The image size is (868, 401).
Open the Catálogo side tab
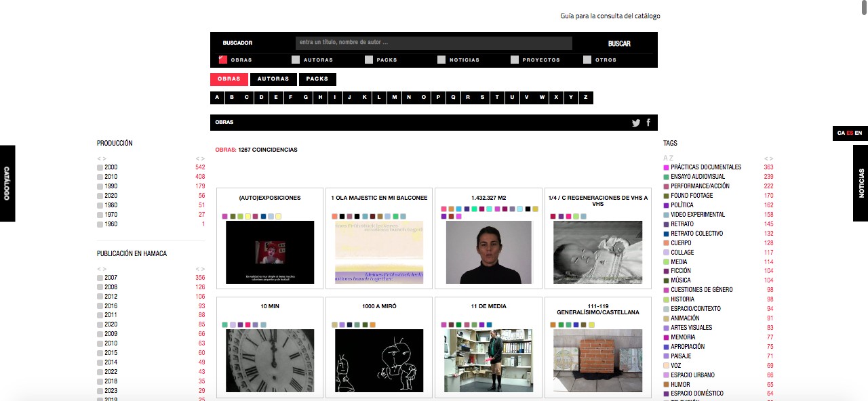tap(7, 183)
